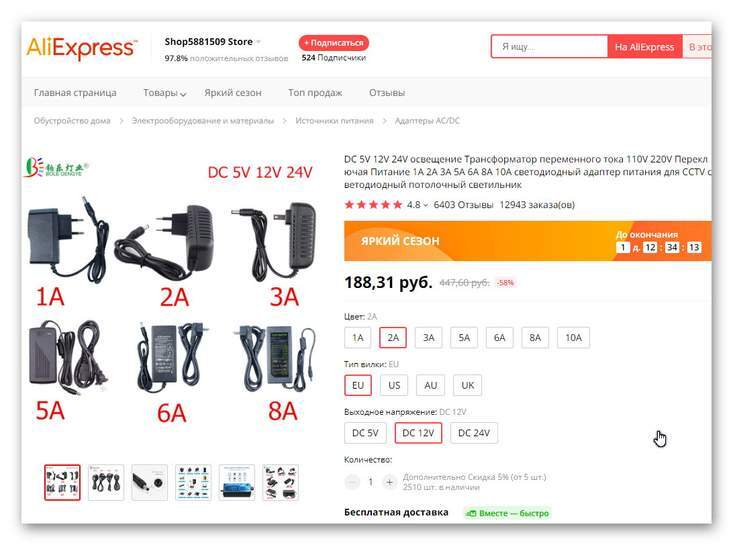Click the AliExpress logo
This screenshot has height=545, width=733.
[x=81, y=48]
